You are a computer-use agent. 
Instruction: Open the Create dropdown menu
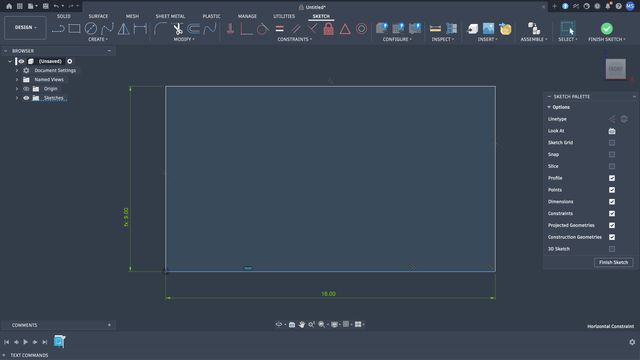(98, 39)
